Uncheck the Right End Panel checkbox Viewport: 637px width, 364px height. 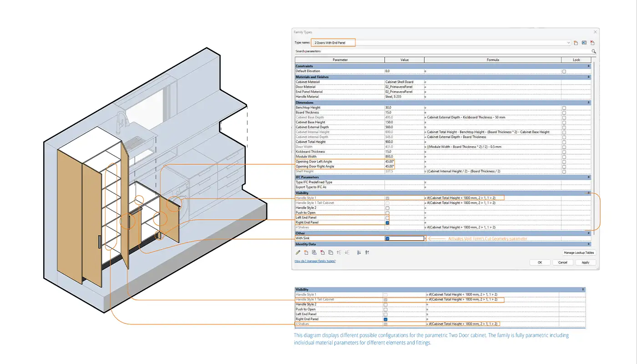point(387,222)
